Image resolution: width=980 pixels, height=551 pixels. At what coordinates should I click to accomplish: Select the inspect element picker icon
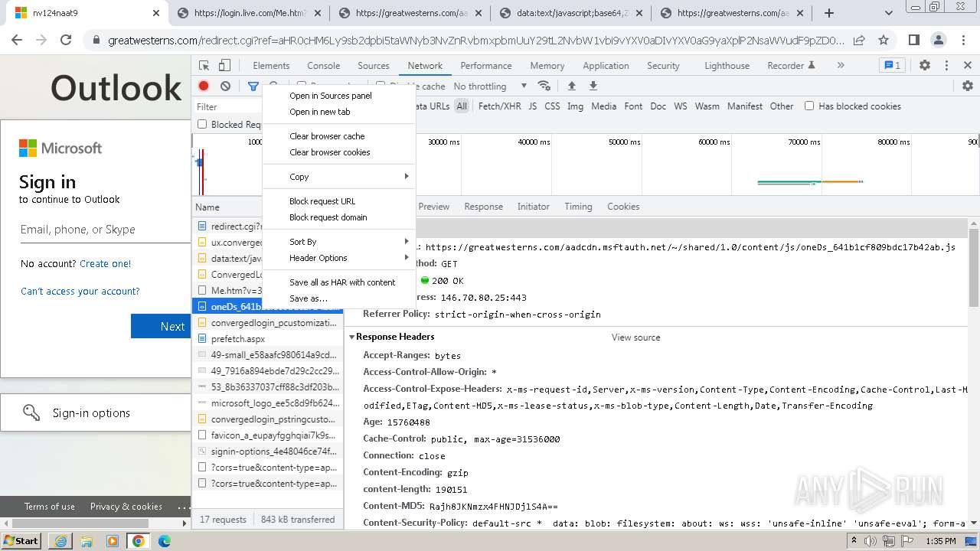coord(204,66)
